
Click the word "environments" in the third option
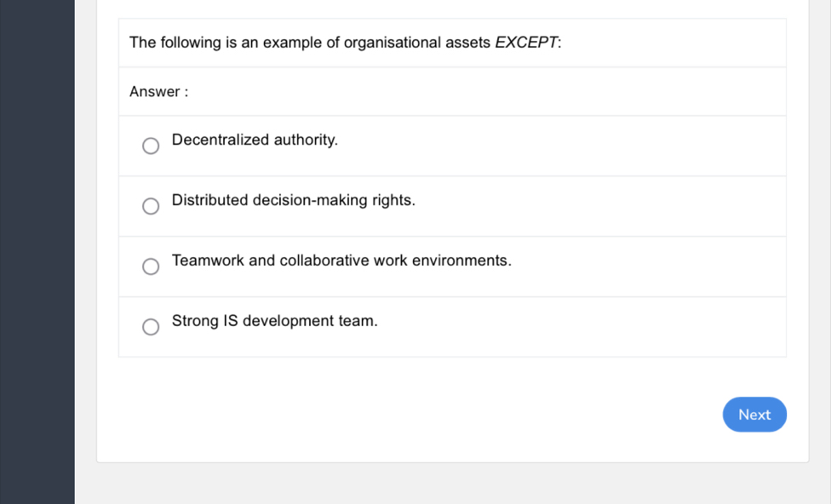click(460, 261)
